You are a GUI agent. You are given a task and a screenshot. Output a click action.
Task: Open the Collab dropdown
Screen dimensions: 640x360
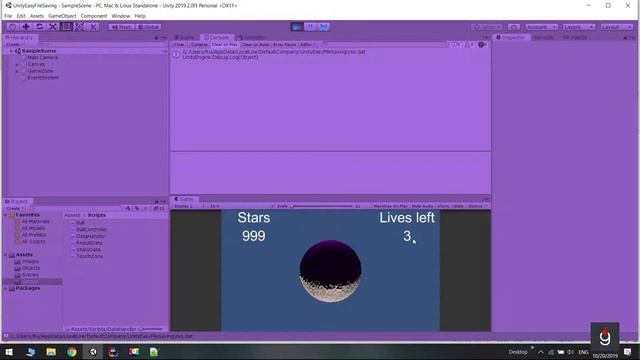point(487,27)
